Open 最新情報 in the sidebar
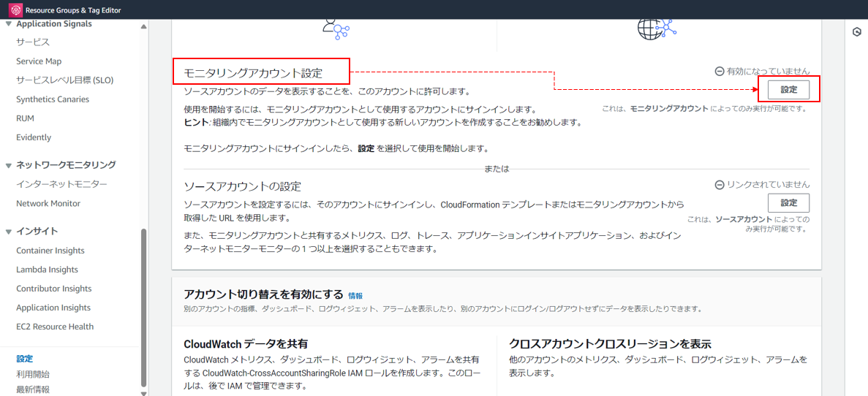This screenshot has height=396, width=868. click(x=33, y=389)
